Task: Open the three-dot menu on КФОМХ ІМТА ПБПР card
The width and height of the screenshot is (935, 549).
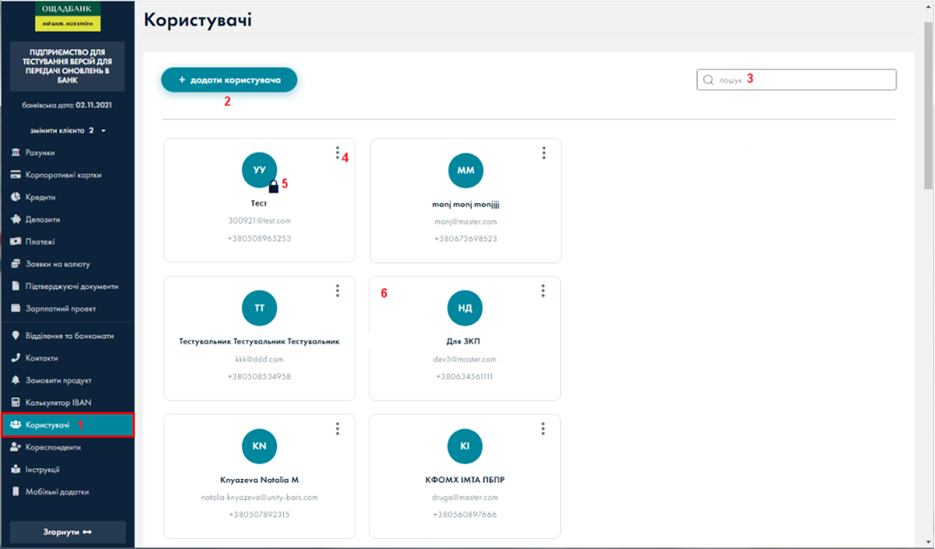Action: [544, 429]
